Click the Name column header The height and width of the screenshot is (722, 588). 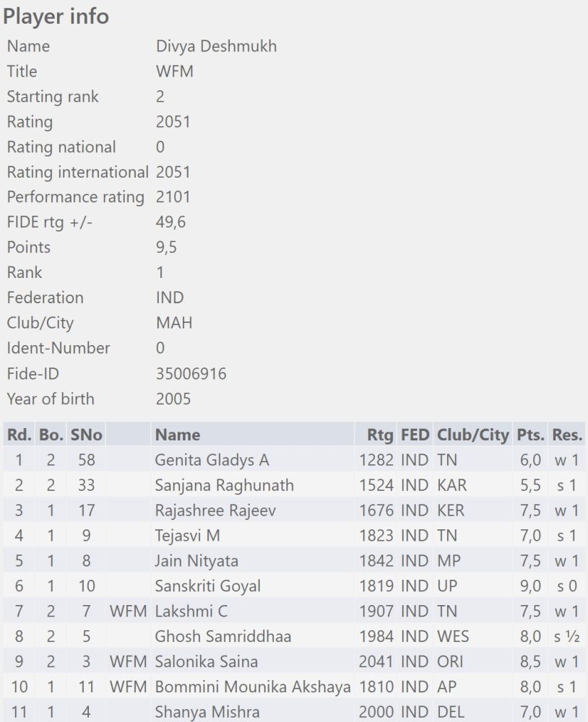(x=178, y=435)
